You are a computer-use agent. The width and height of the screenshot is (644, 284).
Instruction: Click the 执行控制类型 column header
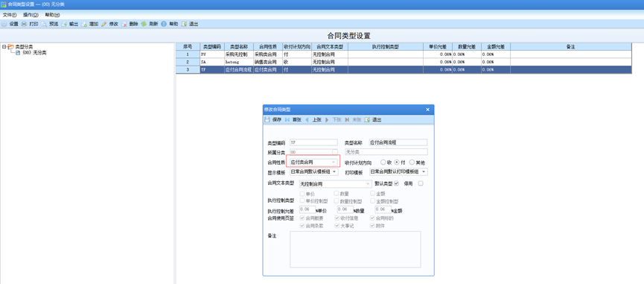point(386,47)
